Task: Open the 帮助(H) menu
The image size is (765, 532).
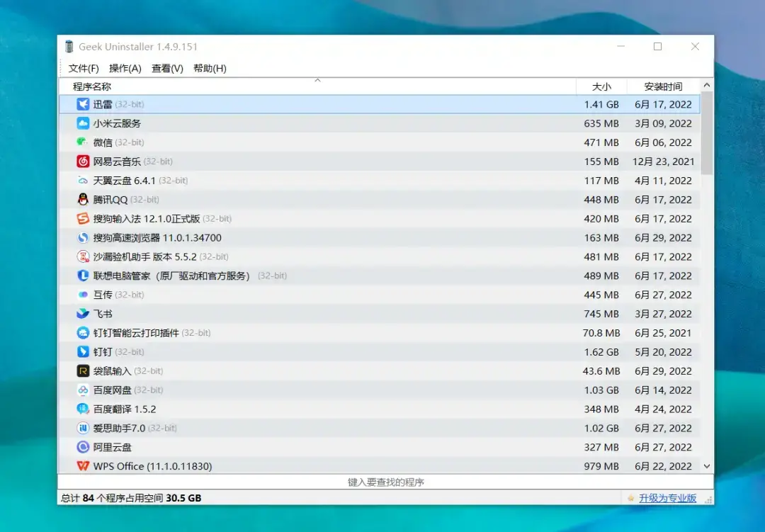Action: (210, 69)
